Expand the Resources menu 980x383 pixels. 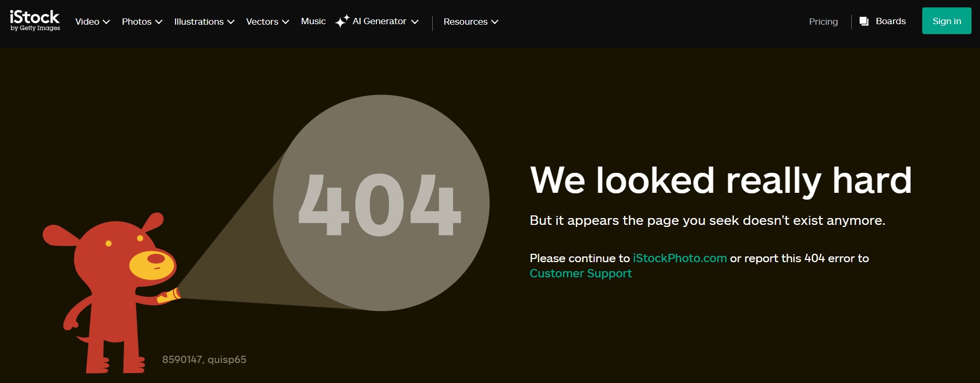pyautogui.click(x=471, y=22)
